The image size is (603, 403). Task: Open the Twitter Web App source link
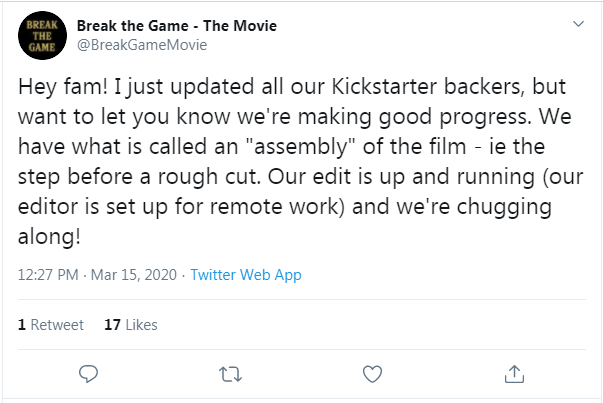click(x=246, y=275)
